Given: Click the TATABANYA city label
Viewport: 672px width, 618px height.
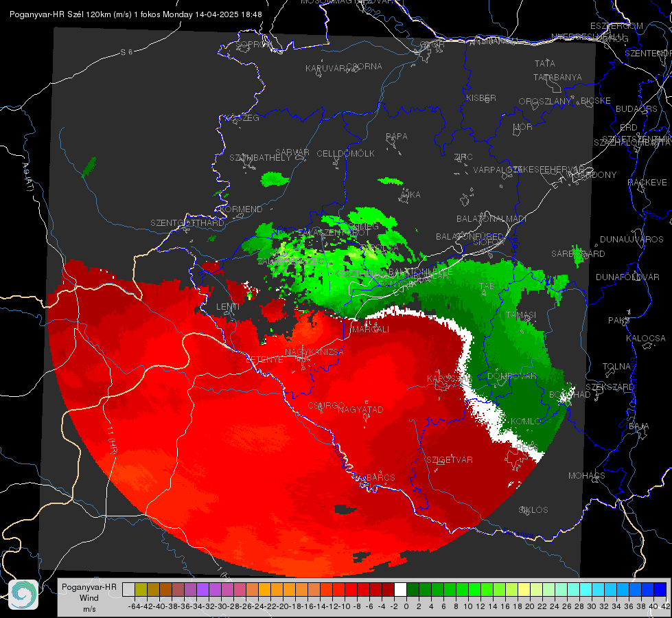Looking at the screenshot, I should click(x=557, y=78).
